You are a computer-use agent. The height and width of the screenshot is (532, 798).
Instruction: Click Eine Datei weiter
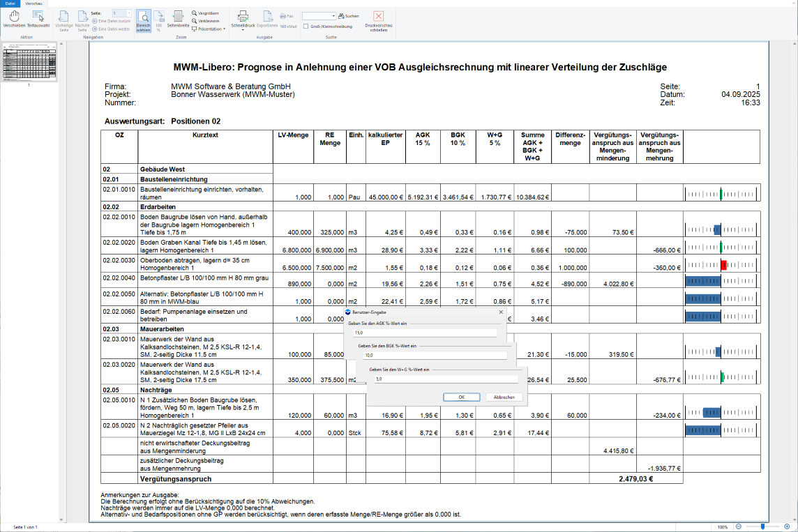click(111, 29)
